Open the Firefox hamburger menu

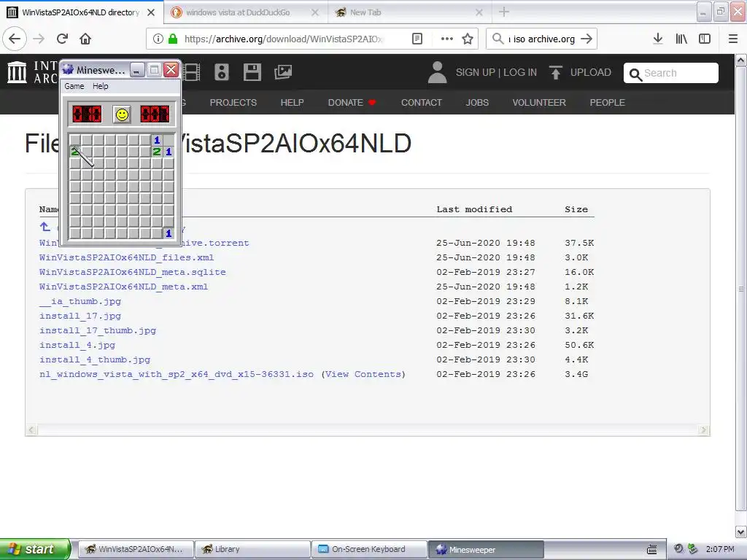pyautogui.click(x=733, y=39)
